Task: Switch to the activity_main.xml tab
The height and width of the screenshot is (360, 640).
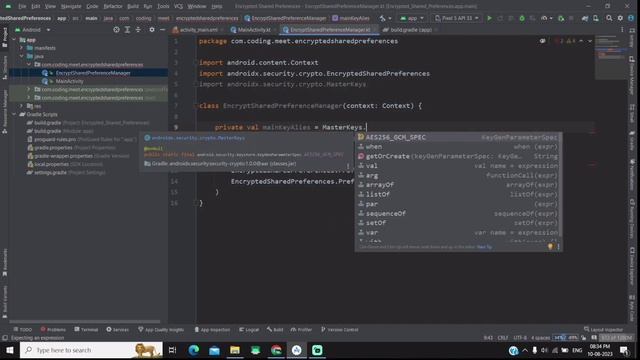Action: (x=198, y=30)
